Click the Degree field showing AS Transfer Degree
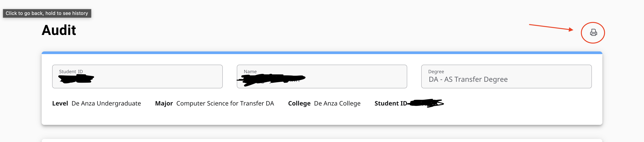 coord(506,76)
